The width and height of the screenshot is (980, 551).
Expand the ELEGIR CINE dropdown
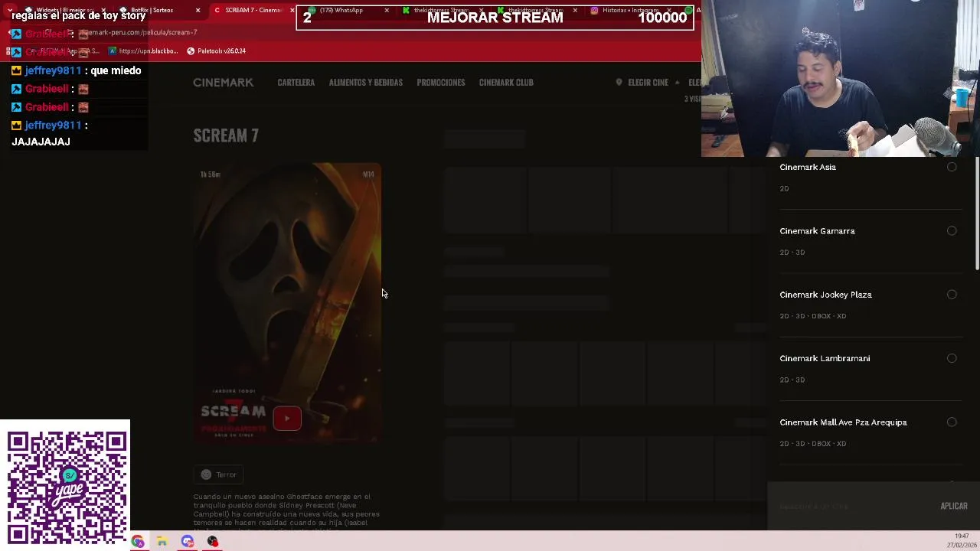tap(648, 83)
